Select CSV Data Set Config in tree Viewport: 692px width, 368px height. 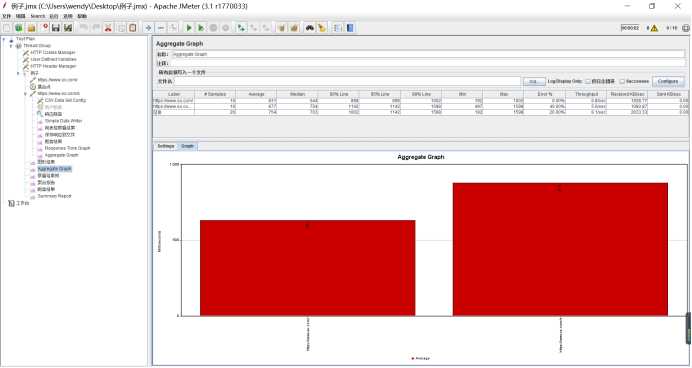pyautogui.click(x=65, y=100)
